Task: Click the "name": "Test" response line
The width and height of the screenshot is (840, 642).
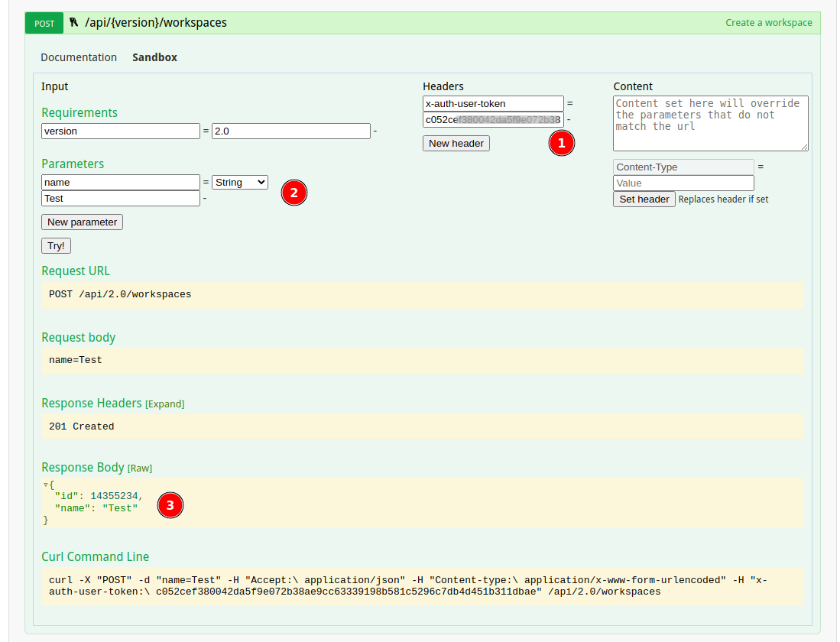Action: pos(96,508)
